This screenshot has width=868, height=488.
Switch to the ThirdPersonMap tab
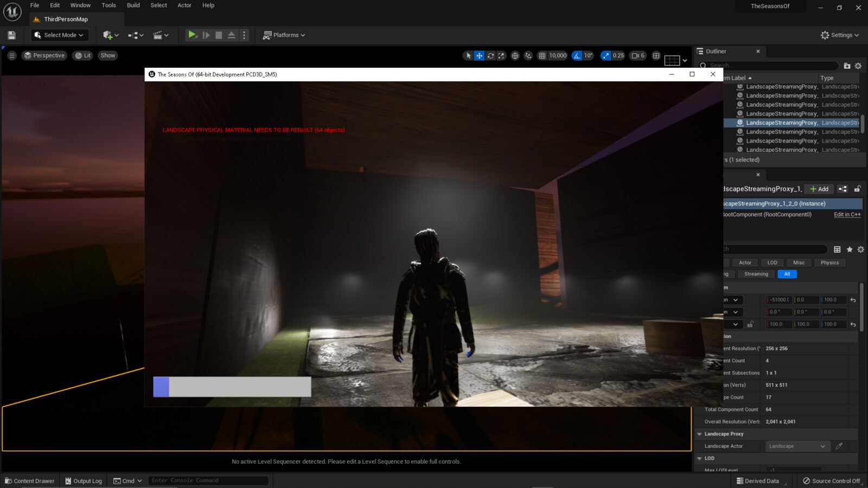click(66, 20)
